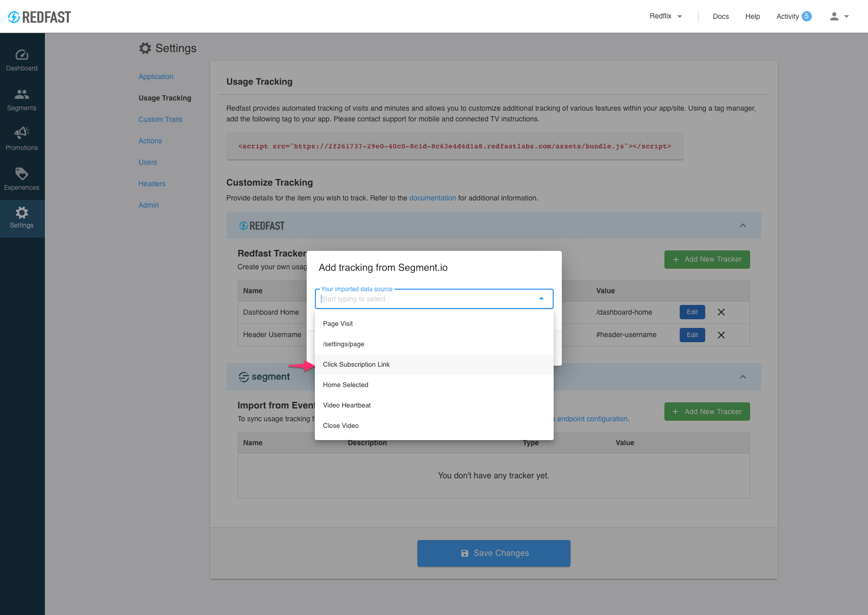Click the /dashboard-home value cell
This screenshot has height=615, width=868.
[x=624, y=312]
